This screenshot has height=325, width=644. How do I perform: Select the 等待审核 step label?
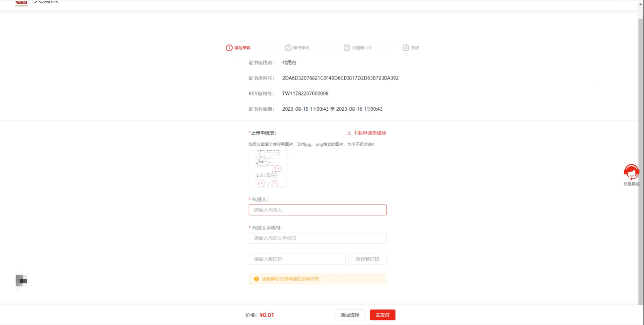click(x=301, y=48)
